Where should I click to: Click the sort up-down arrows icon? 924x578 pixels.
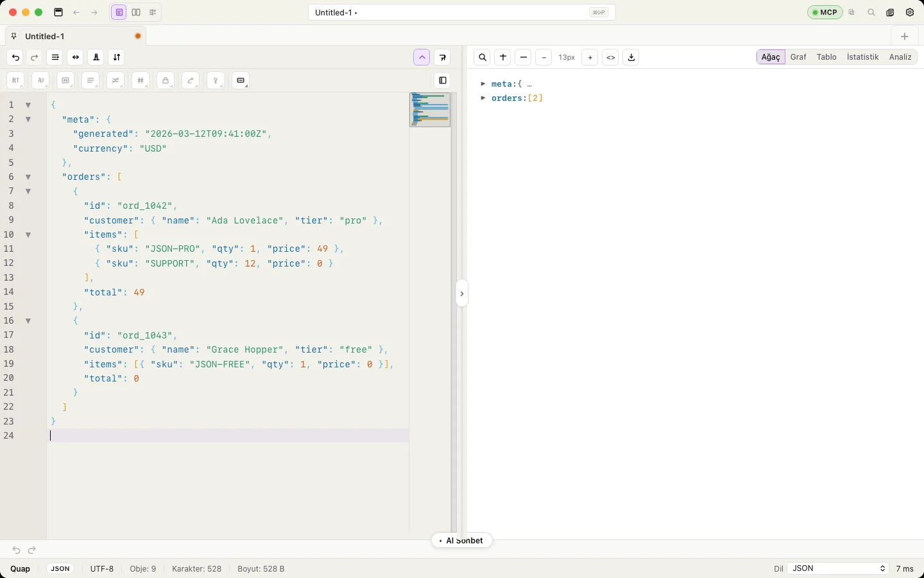[117, 57]
